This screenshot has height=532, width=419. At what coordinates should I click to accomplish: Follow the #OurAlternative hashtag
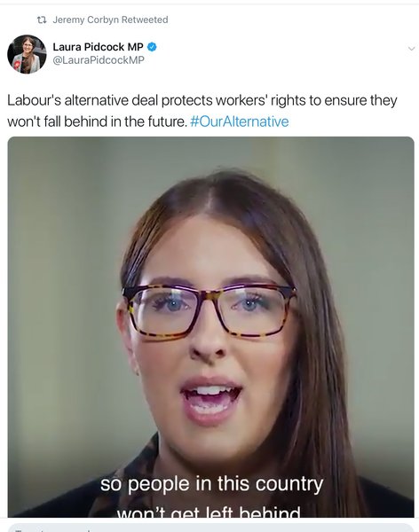(240, 121)
